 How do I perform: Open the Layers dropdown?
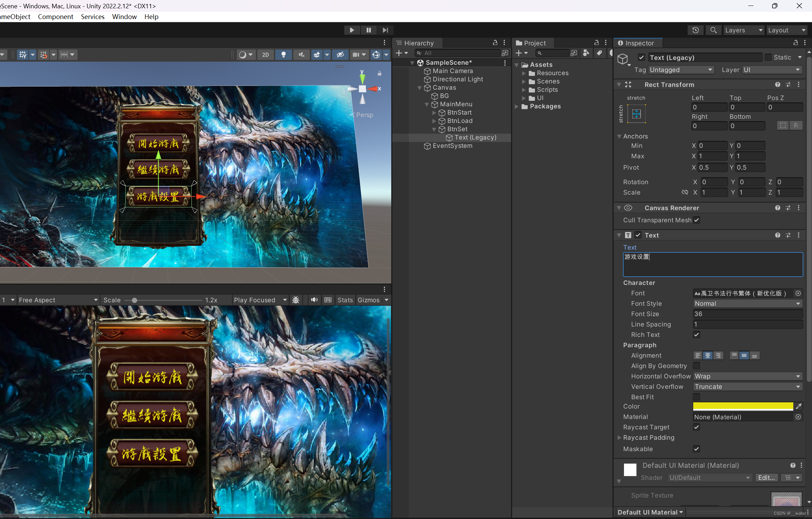pos(744,30)
